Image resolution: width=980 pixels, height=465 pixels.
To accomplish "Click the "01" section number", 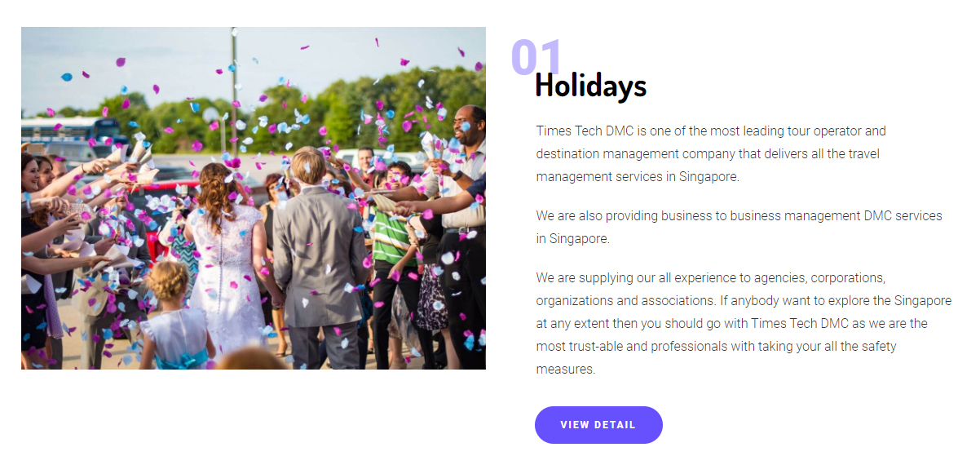I will (536, 58).
